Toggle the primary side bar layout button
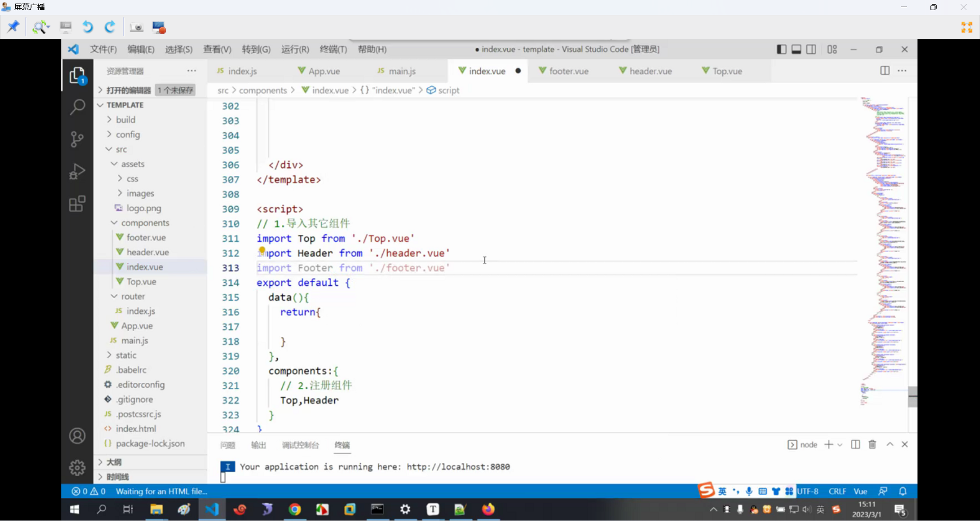 click(781, 49)
